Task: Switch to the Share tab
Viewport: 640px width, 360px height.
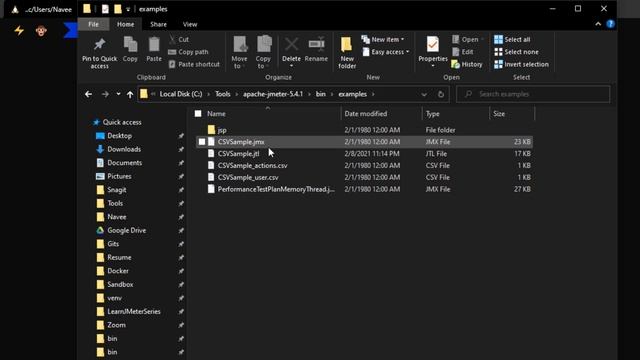Action: click(x=158, y=24)
